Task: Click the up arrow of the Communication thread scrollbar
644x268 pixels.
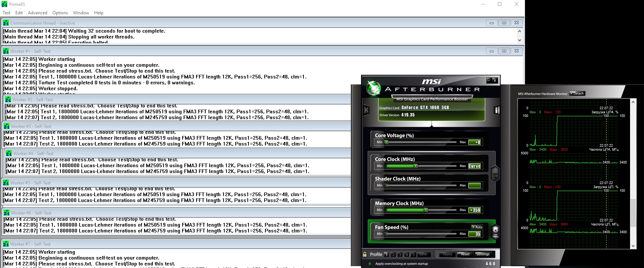Action: coord(519,32)
